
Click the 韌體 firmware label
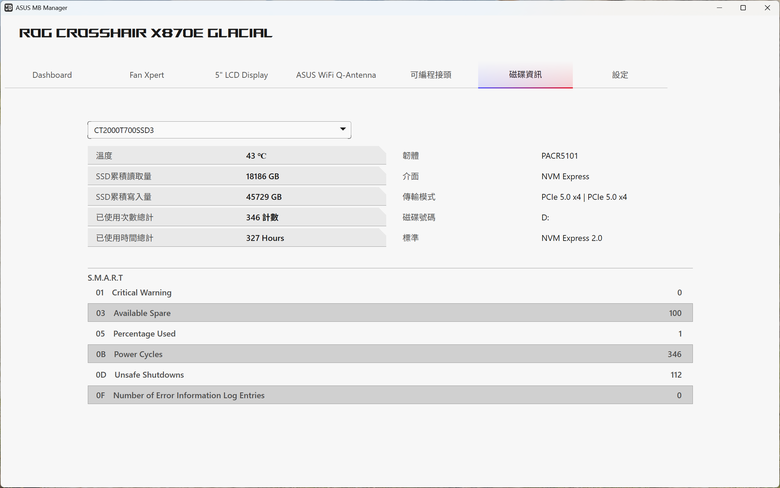point(410,156)
